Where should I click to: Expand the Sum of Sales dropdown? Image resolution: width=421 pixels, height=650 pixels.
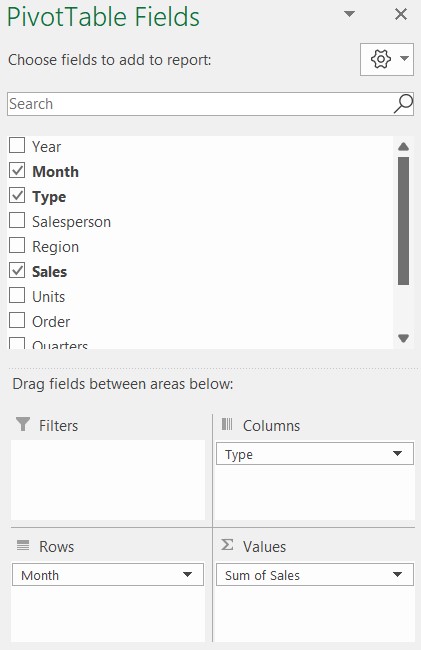tap(397, 575)
